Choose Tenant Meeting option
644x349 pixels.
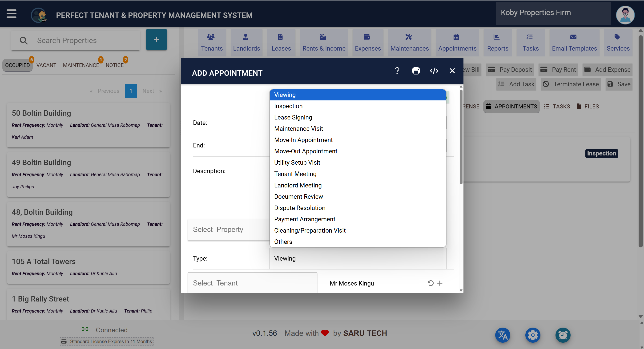358,174
